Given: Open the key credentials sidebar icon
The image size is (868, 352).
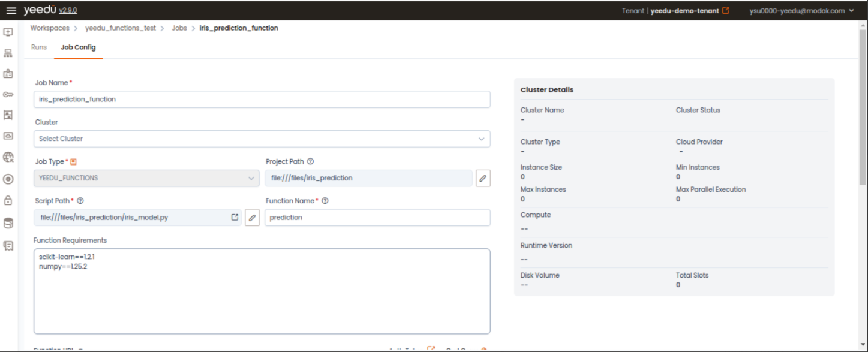Looking at the screenshot, I should 8,94.
